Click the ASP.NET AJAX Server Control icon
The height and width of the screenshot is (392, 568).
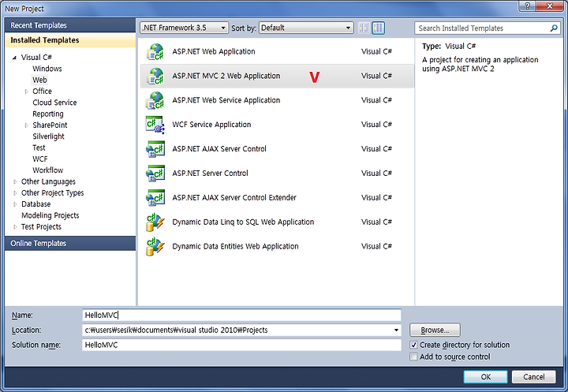click(155, 149)
